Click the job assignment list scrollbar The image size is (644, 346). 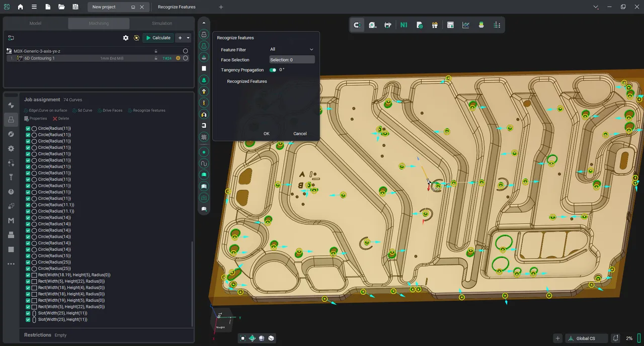coord(192,283)
